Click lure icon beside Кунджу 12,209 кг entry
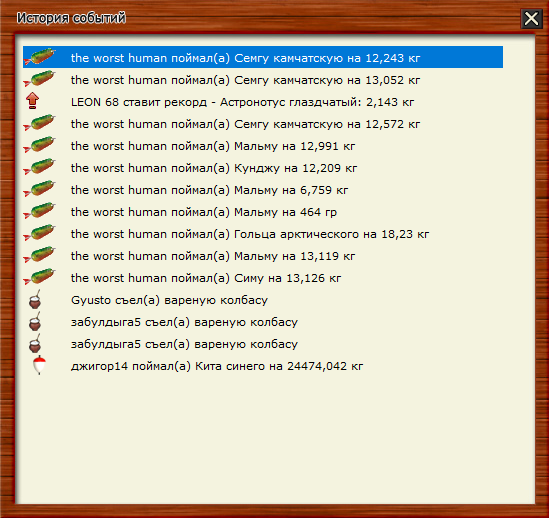Image resolution: width=549 pixels, height=518 pixels. tap(39, 167)
